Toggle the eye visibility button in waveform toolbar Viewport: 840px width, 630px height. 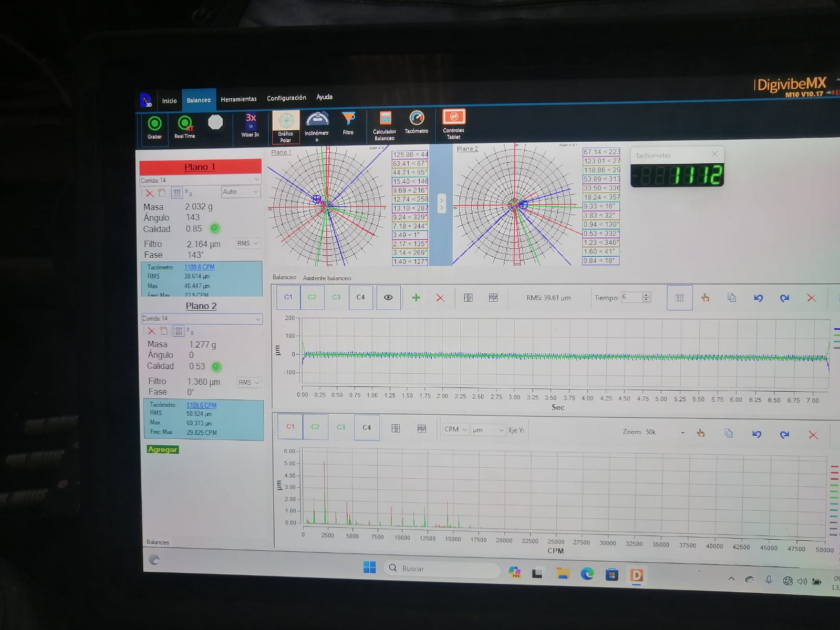tap(388, 297)
